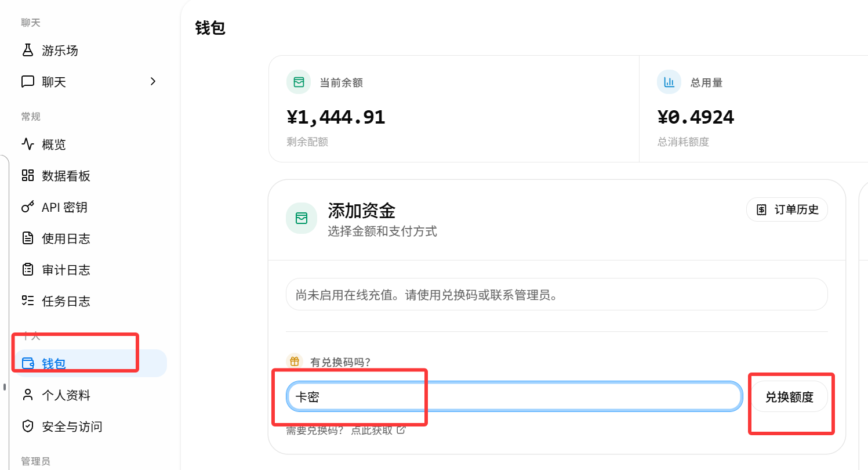This screenshot has height=470, width=868.
Task: Click the 任务日志 checklist icon
Action: point(28,301)
